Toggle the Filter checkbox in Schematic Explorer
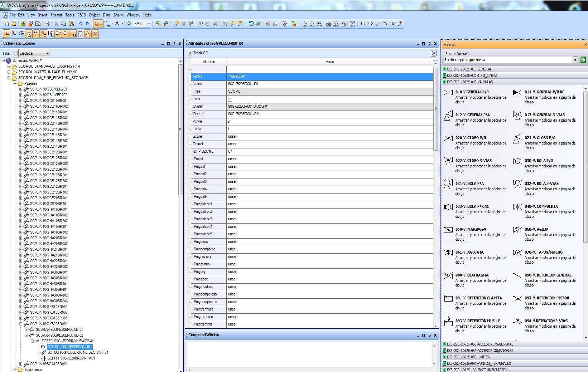Viewport: 588px width, 372px height. 15,53
